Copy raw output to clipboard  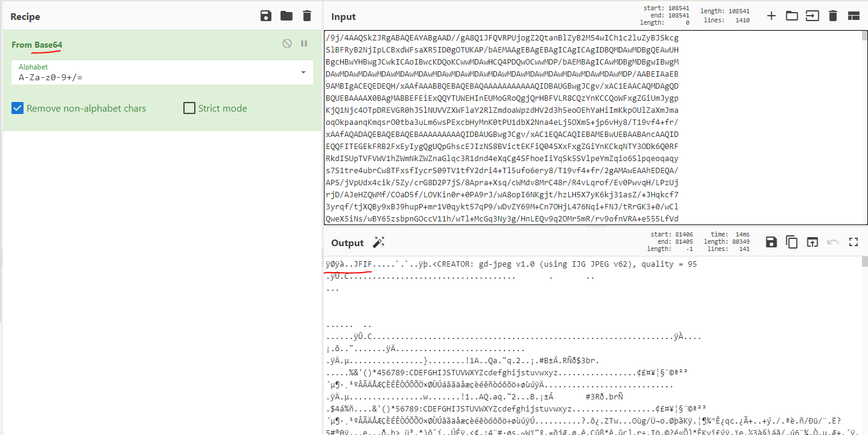coord(791,242)
